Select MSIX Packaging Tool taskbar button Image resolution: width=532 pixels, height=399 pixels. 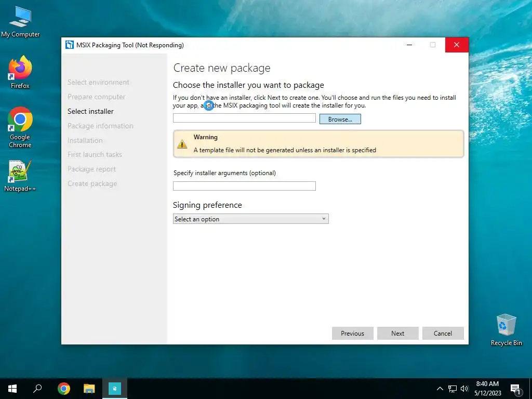[x=115, y=389]
